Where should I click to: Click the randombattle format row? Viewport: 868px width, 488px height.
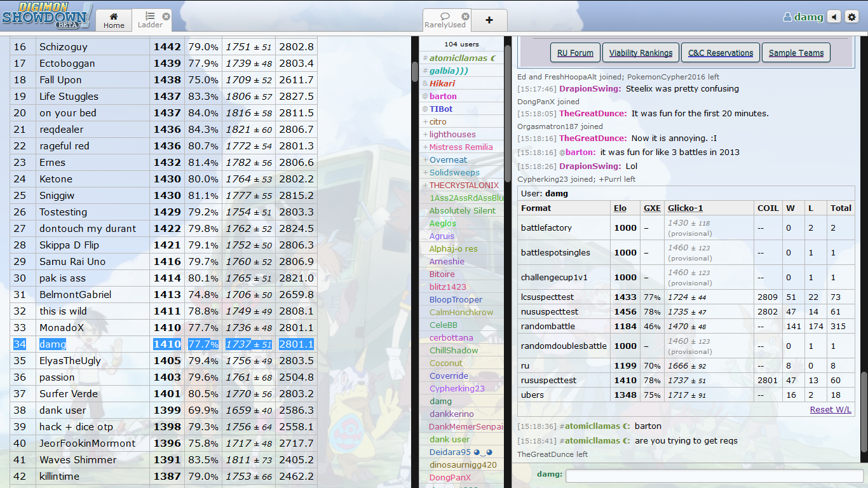tap(686, 326)
